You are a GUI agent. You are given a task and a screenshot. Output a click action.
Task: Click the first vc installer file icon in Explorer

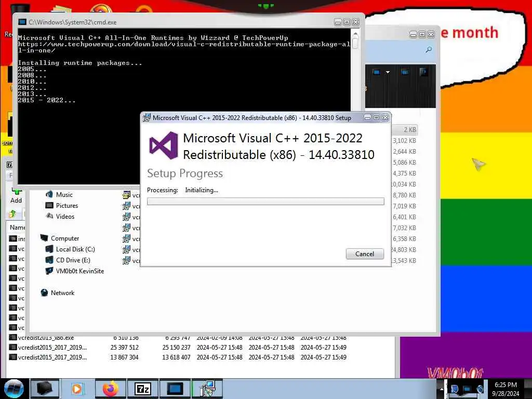[127, 195]
